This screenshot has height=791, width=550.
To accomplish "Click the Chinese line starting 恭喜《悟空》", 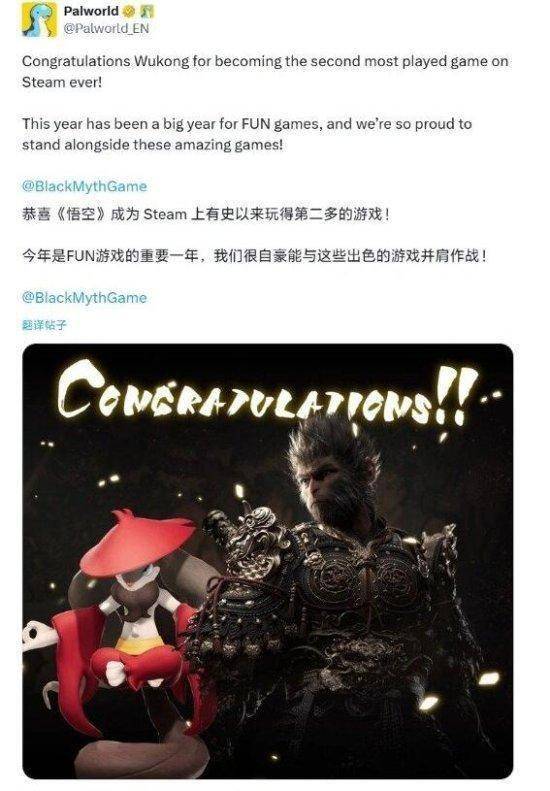I will coord(206,214).
